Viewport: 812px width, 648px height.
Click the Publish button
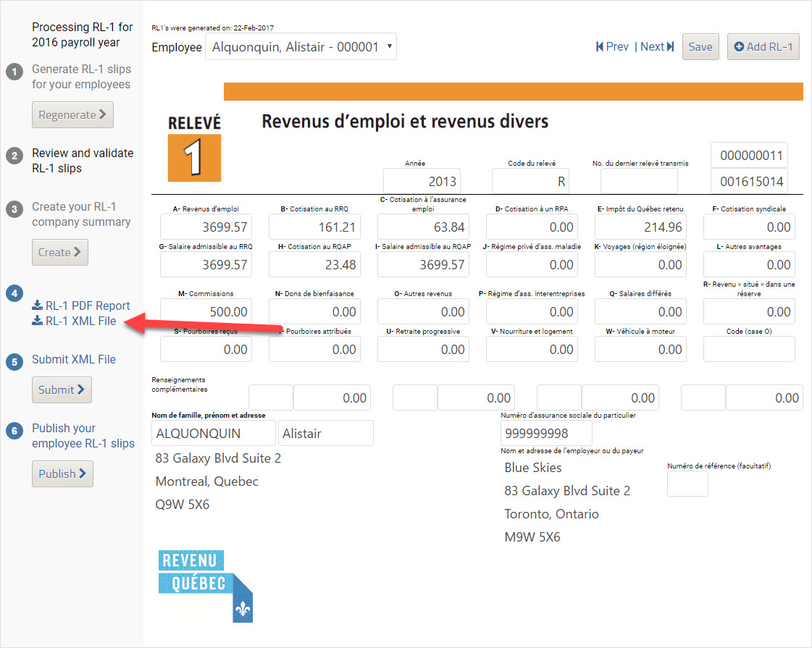click(x=62, y=474)
